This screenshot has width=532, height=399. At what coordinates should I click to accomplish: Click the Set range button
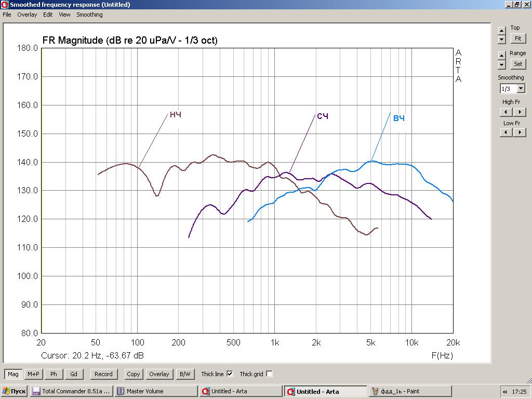[x=518, y=64]
